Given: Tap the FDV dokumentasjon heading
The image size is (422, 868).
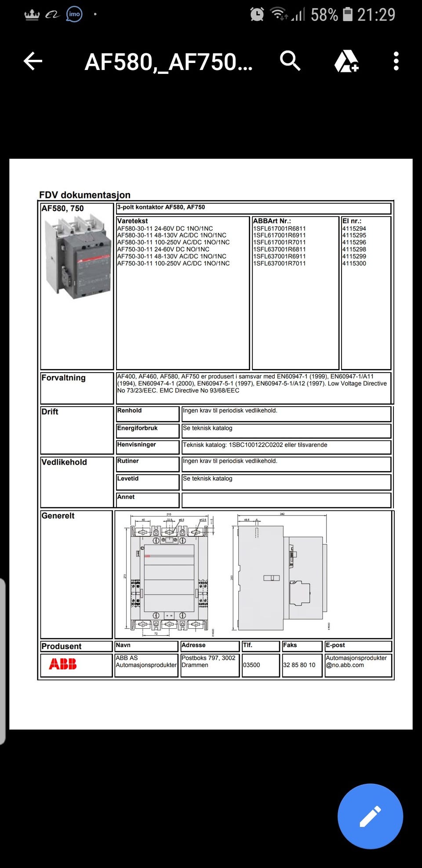Looking at the screenshot, I should point(85,195).
